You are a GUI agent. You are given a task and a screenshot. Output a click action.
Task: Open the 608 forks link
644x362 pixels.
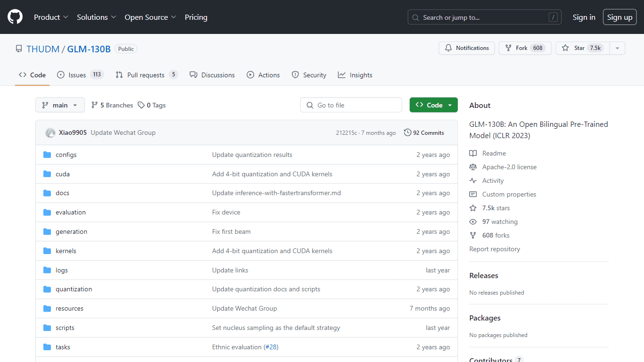click(x=495, y=235)
